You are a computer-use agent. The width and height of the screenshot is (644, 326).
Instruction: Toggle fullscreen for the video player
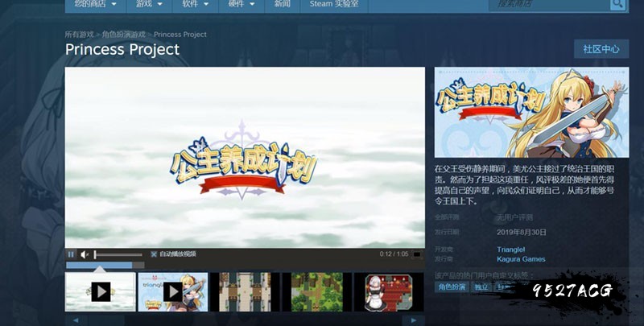[416, 254]
